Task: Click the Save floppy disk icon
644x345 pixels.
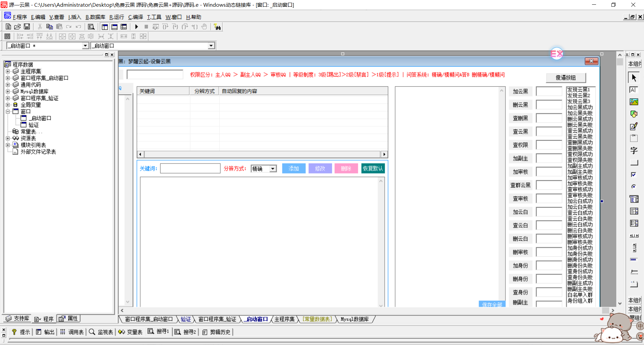Action: 27,27
